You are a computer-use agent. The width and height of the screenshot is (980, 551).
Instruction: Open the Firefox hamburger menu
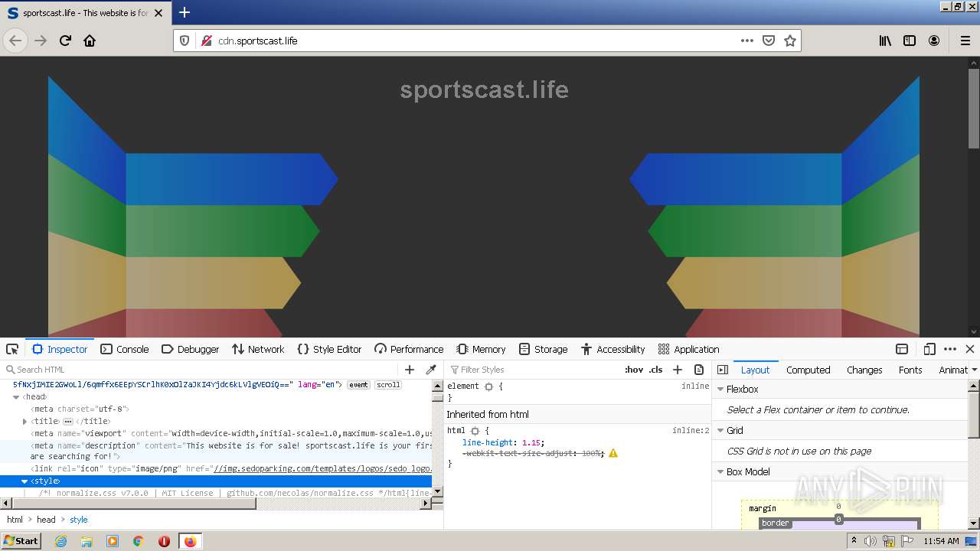click(x=965, y=41)
